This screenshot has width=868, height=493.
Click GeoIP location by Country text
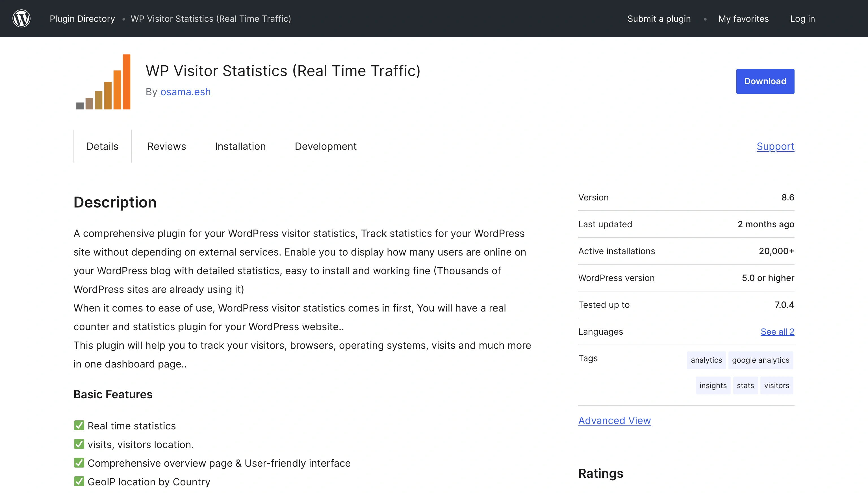click(149, 482)
